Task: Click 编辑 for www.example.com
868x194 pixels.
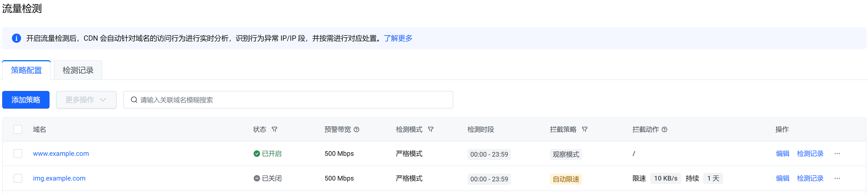Action: click(782, 154)
